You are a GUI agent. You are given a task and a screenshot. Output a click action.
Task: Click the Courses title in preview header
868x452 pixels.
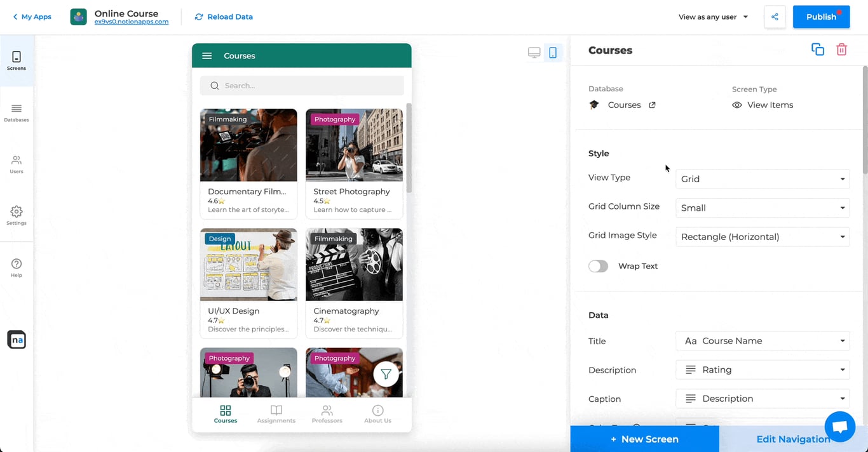[240, 56]
